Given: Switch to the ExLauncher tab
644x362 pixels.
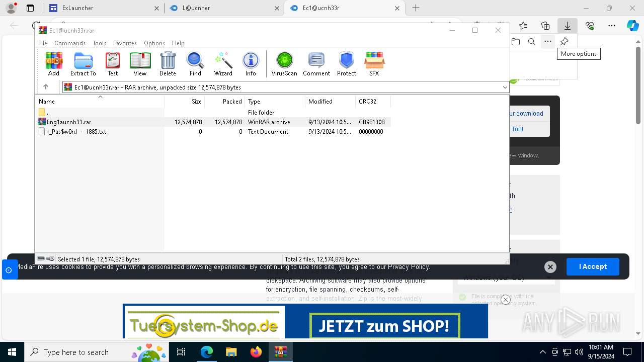Looking at the screenshot, I should pyautogui.click(x=104, y=8).
